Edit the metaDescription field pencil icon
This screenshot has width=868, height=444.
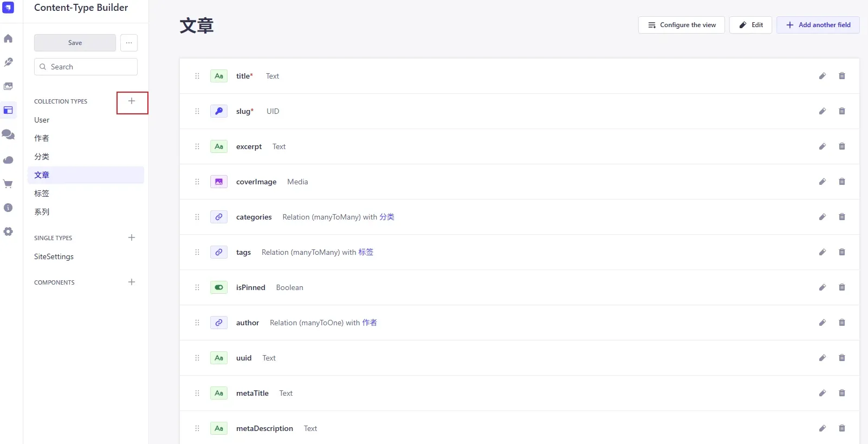tap(822, 428)
